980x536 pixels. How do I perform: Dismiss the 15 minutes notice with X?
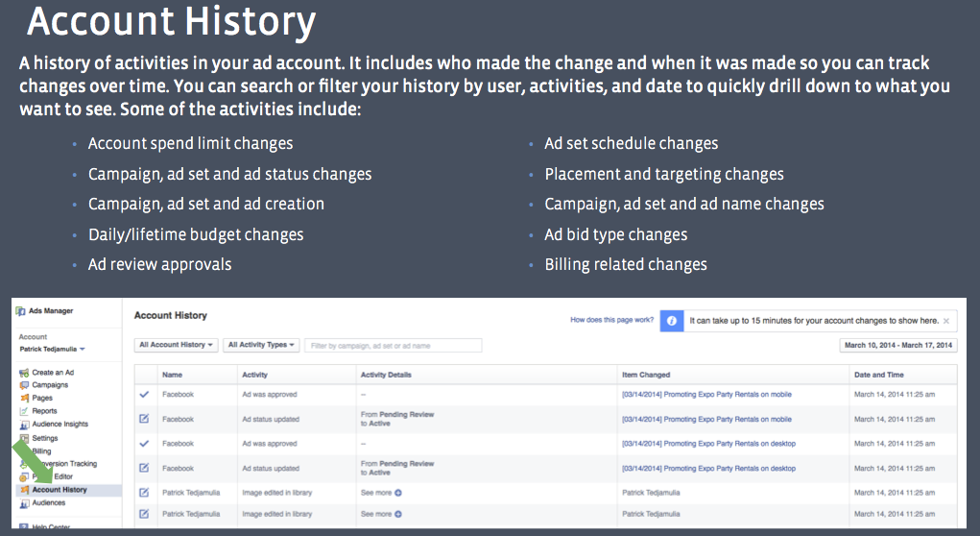(x=946, y=321)
